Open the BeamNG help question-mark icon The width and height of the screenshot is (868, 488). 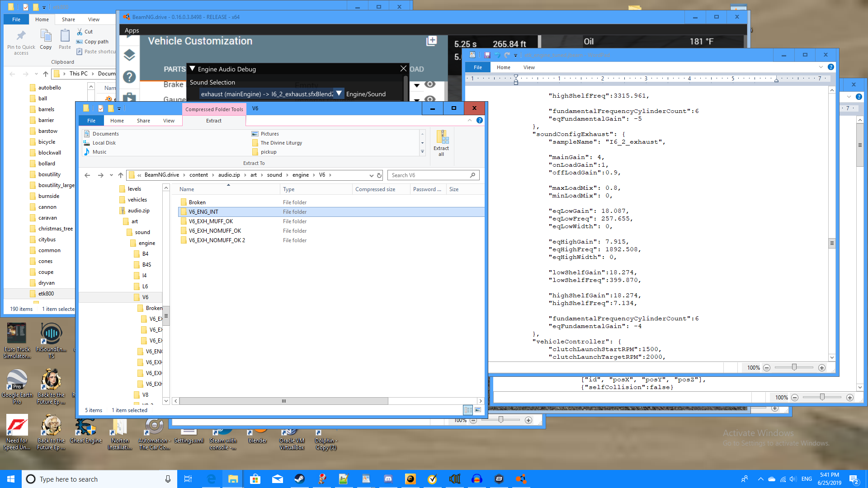(129, 77)
